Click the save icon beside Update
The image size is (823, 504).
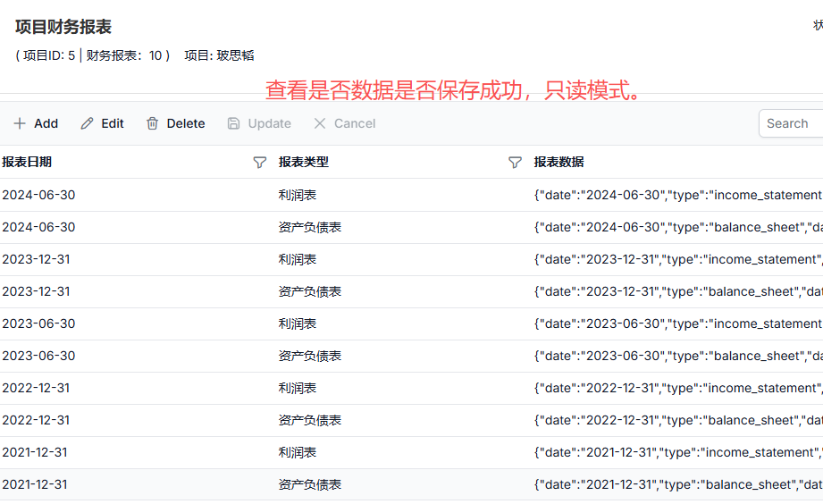point(233,123)
